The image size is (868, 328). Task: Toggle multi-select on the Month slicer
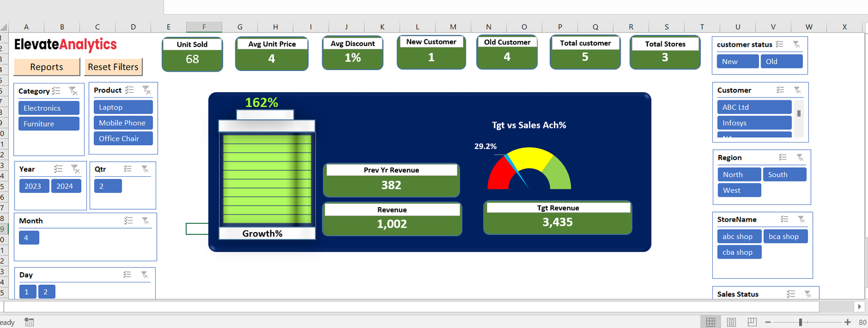128,221
